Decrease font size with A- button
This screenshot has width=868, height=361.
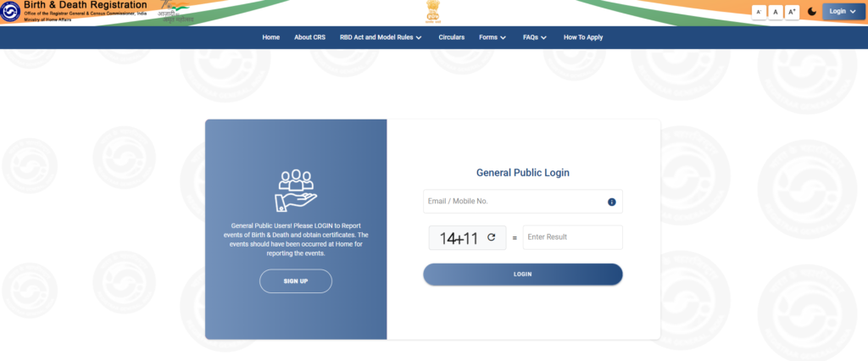(x=759, y=12)
